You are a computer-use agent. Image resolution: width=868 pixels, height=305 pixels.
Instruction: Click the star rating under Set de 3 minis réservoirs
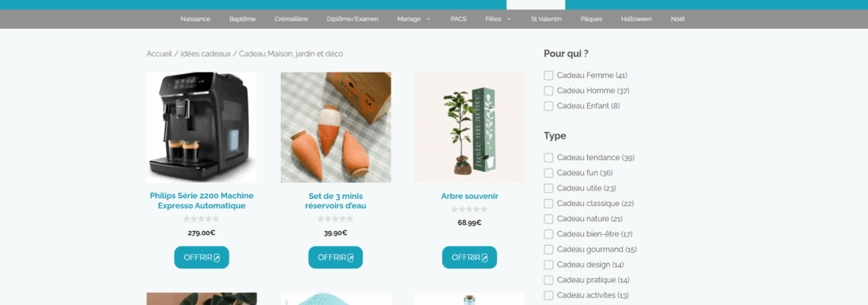pos(336,219)
